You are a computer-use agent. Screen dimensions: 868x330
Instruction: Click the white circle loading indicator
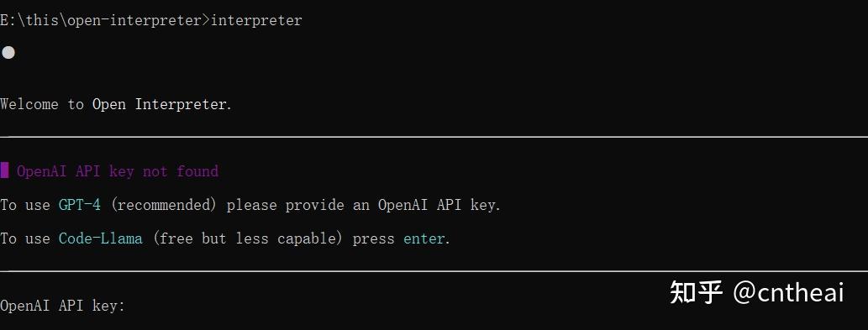[8, 53]
